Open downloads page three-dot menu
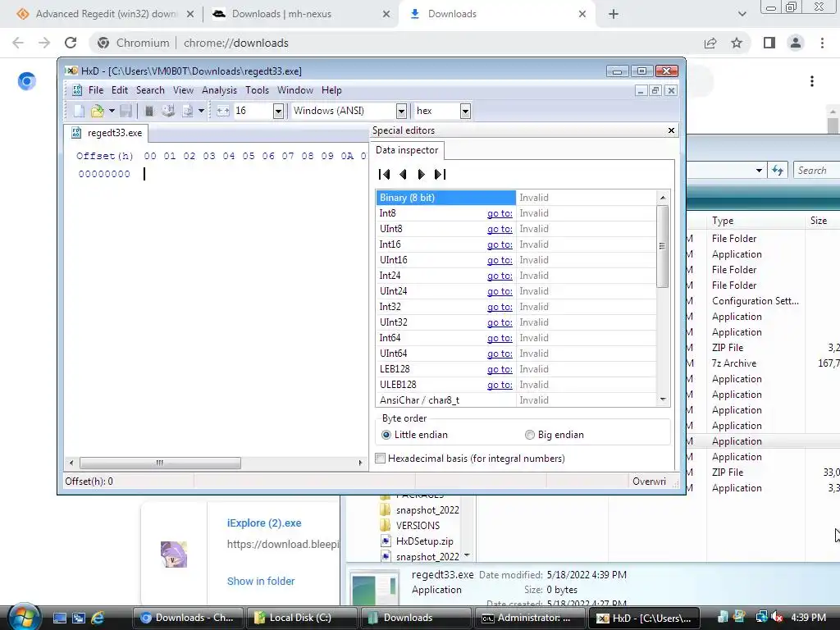840x630 pixels. tap(812, 81)
